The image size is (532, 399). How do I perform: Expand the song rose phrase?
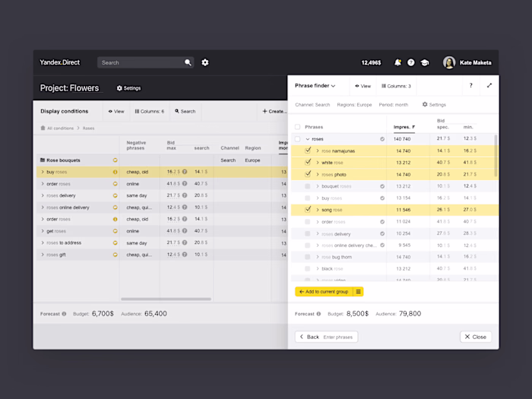[318, 210]
